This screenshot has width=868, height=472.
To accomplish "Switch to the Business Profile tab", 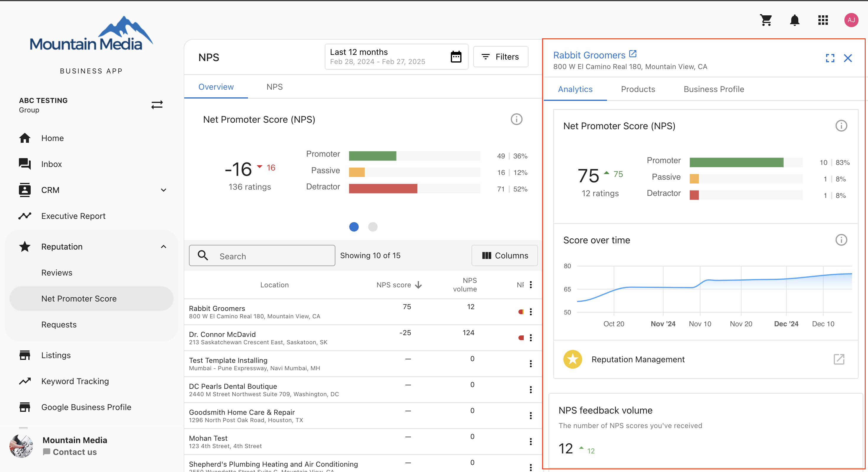I will (714, 89).
